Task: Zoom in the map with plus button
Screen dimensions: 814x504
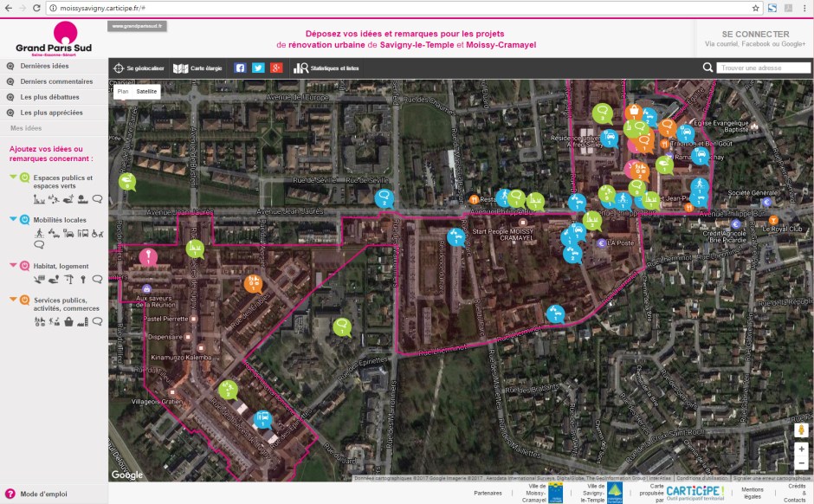Action: 801,449
